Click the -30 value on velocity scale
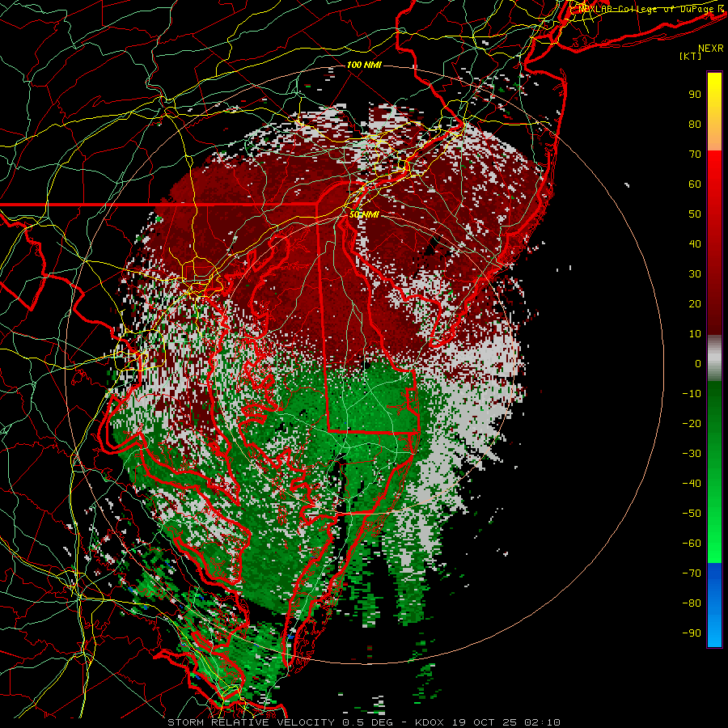This screenshot has width=728, height=728. 692,454
